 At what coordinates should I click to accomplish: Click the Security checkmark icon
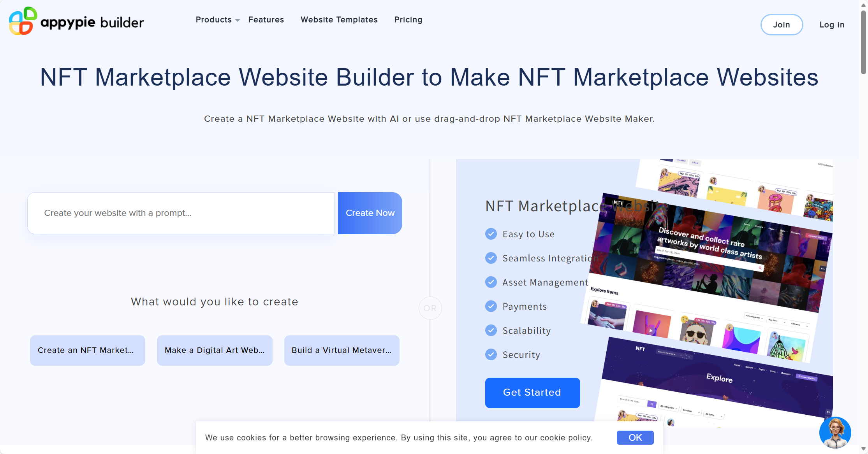click(491, 354)
